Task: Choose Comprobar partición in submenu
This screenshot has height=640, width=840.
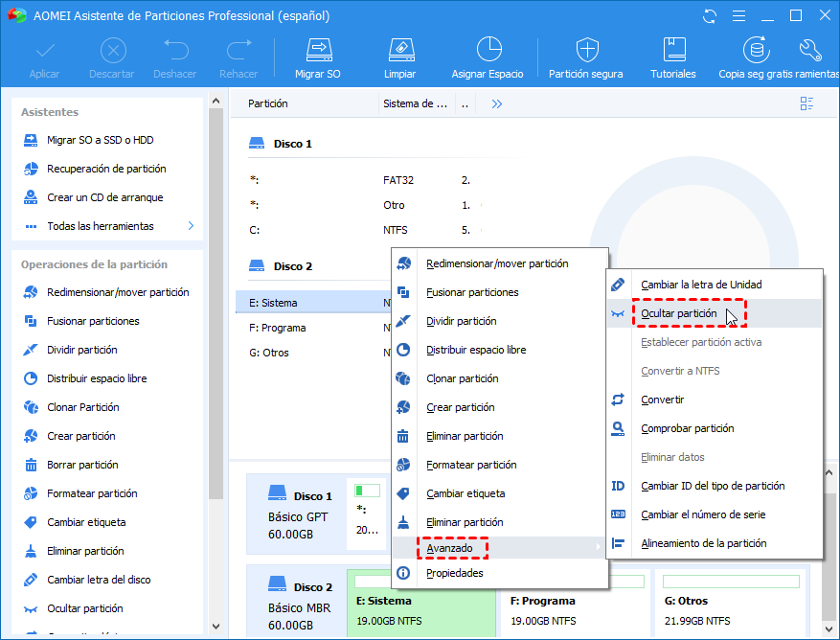Action: 715,429
